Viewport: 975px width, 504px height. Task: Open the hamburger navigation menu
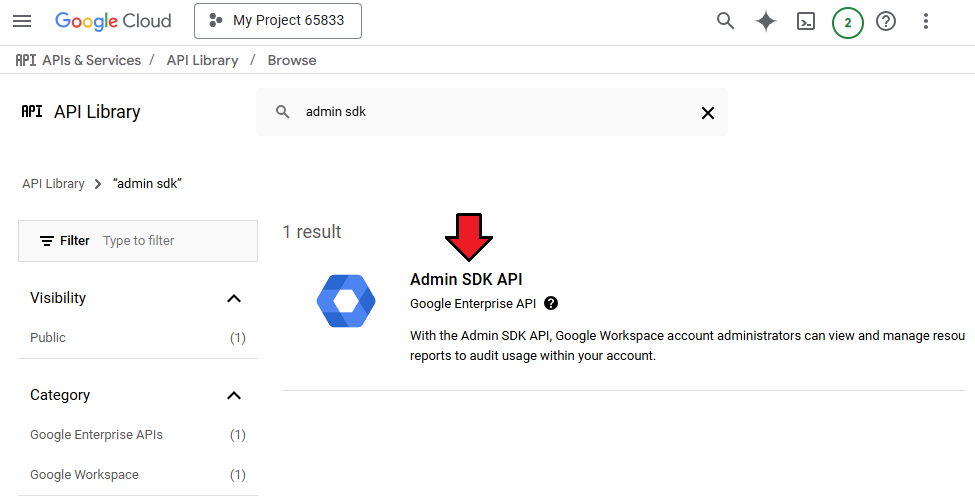pyautogui.click(x=22, y=21)
